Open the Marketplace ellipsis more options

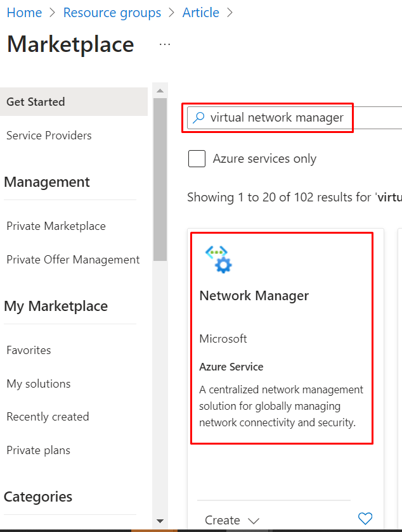click(x=165, y=44)
